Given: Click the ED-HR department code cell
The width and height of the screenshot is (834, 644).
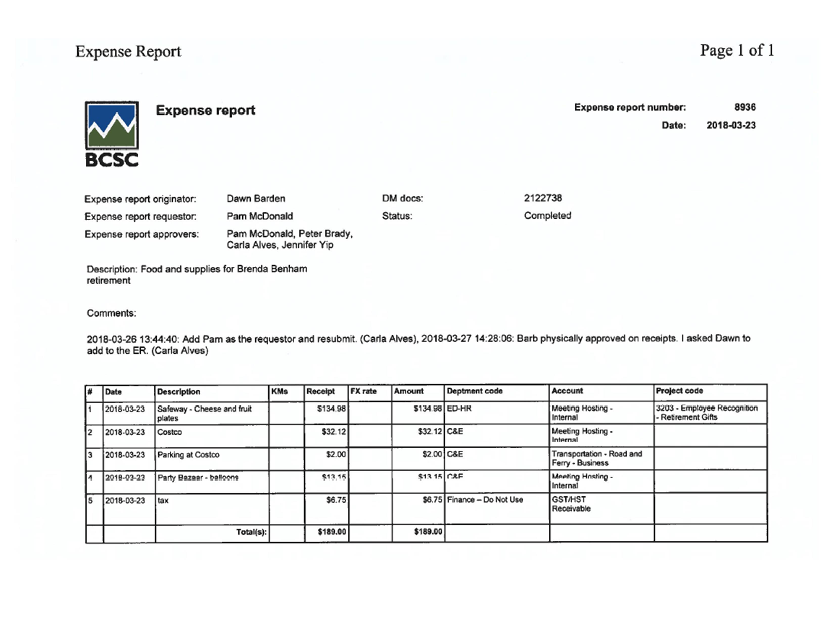Looking at the screenshot, I should 496,413.
